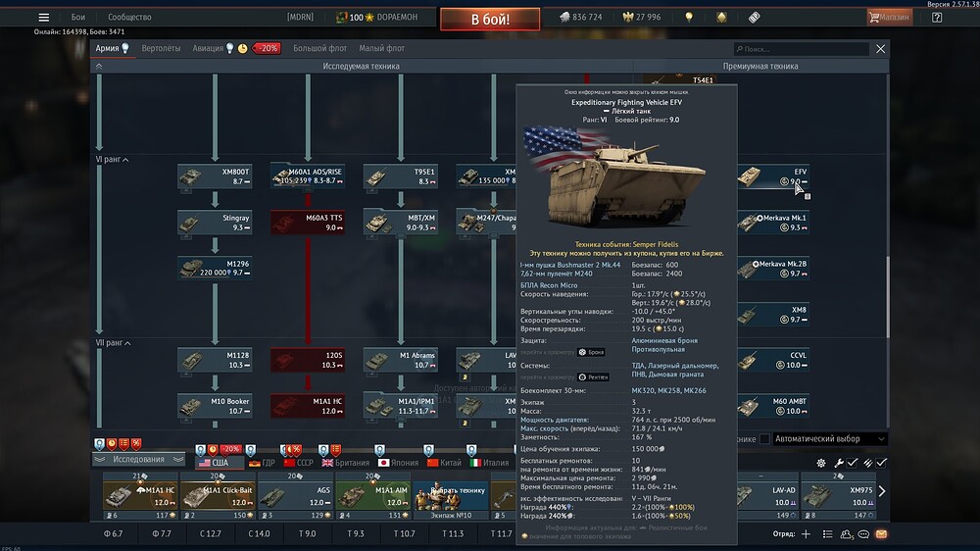Open the squad list icon
Image resolution: width=980 pixels, height=551 pixels.
(x=827, y=534)
